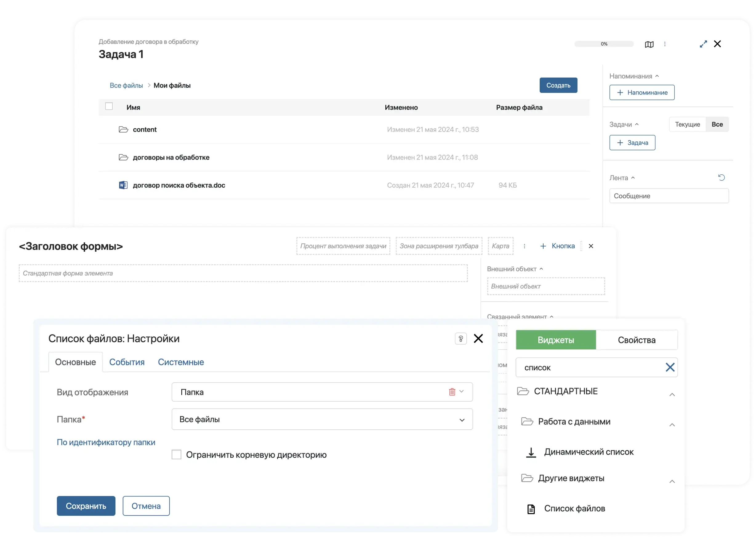Click the expand fullscreen arrows icon
Viewport: 756px width, 552px height.
[x=703, y=44]
